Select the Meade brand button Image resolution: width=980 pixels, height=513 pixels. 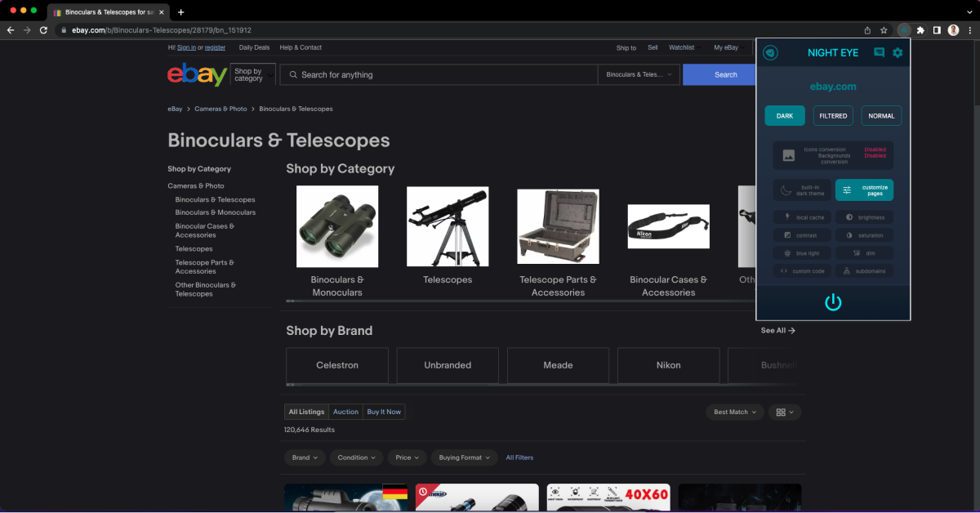558,365
